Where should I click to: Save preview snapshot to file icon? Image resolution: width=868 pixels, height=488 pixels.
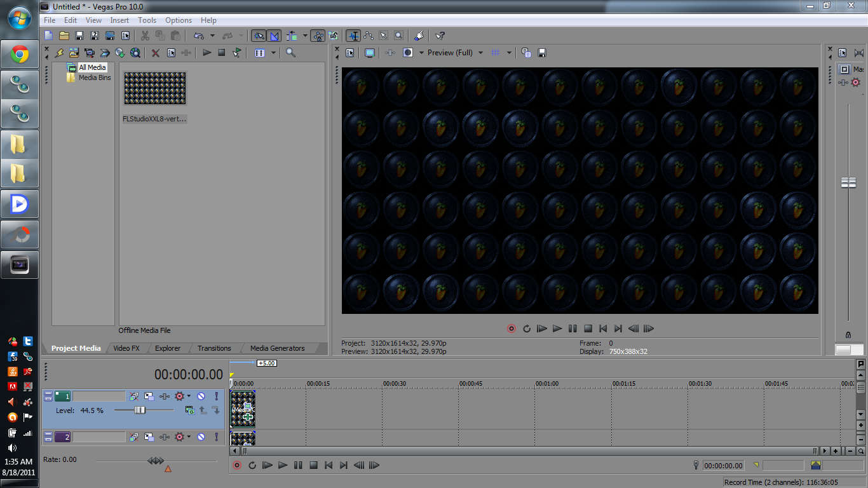pos(542,53)
